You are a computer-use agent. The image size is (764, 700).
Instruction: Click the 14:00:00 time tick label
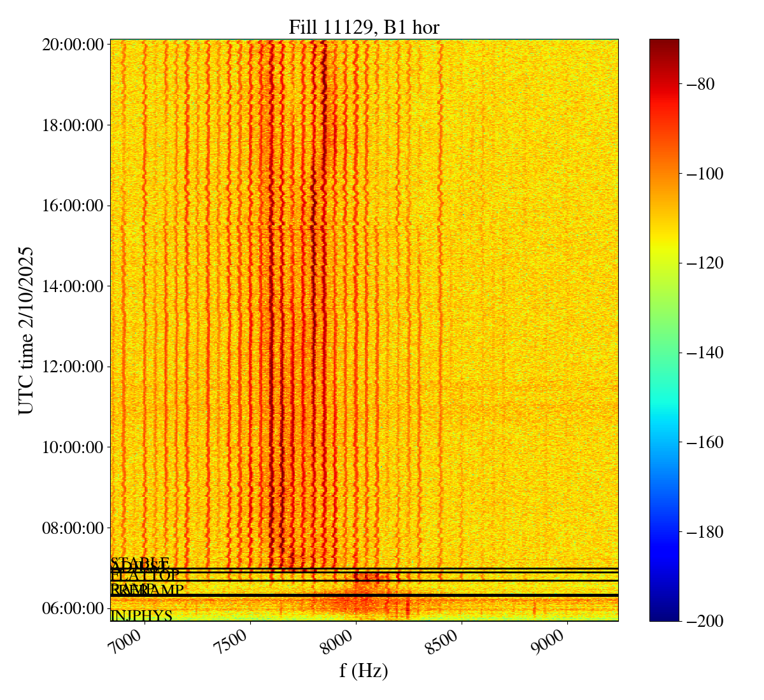click(x=73, y=286)
